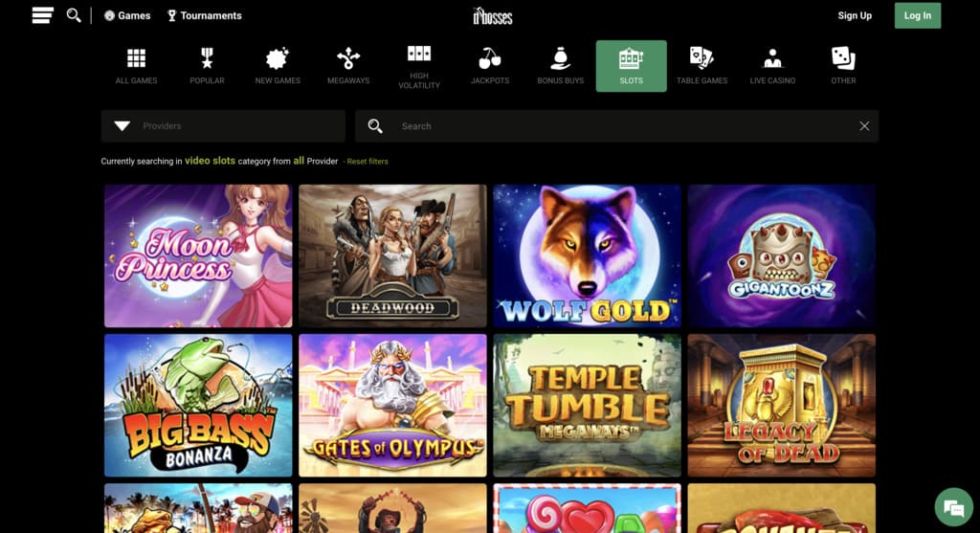Select the New Games category
This screenshot has width=980, height=533.
coord(278,66)
